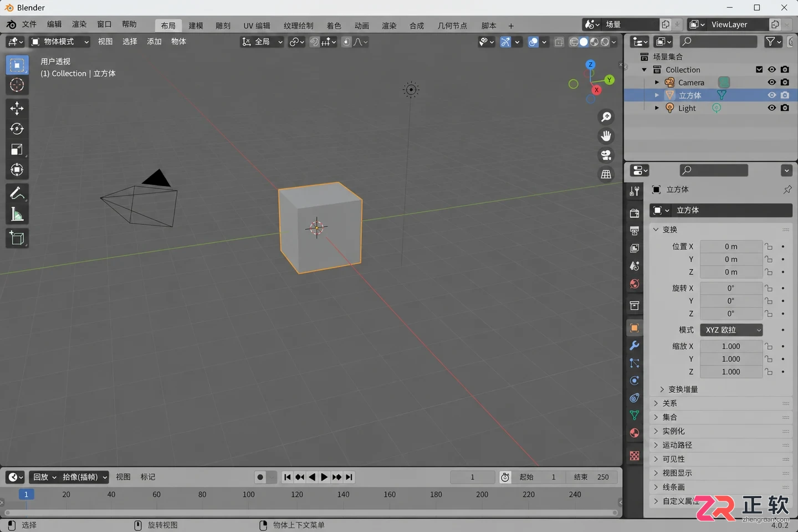Select the Box Select tool
Viewport: 798px width, 532px height.
[17, 65]
